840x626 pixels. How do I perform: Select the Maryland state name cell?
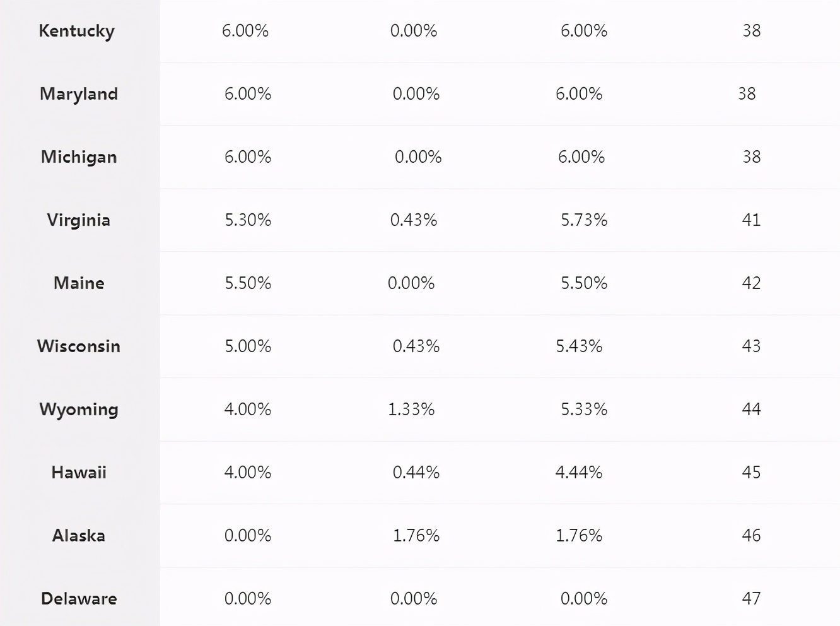coord(79,94)
